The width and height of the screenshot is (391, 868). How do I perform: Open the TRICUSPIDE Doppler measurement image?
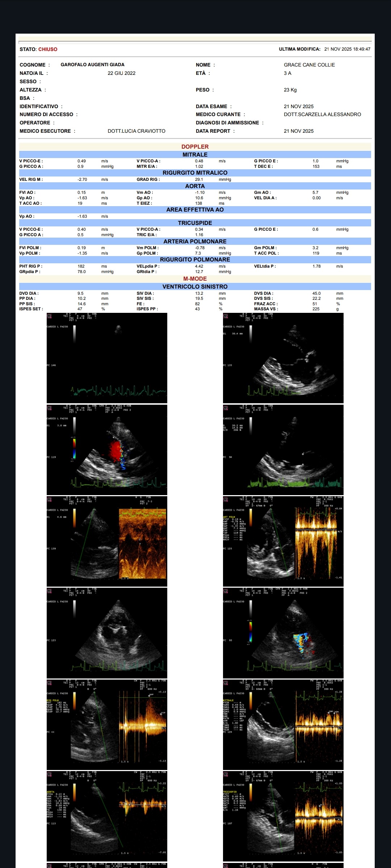point(283,816)
